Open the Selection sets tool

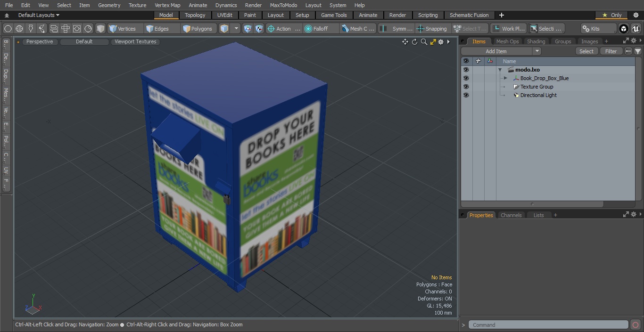[546, 29]
